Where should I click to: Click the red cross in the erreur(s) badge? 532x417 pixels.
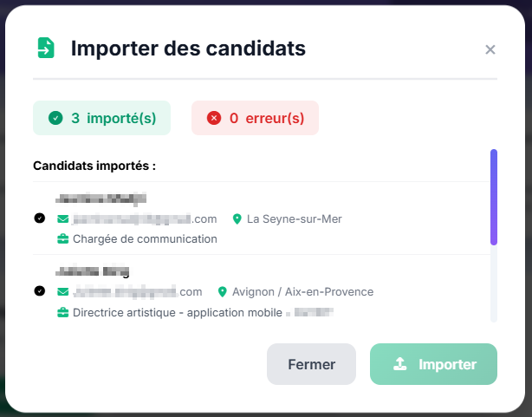213,118
